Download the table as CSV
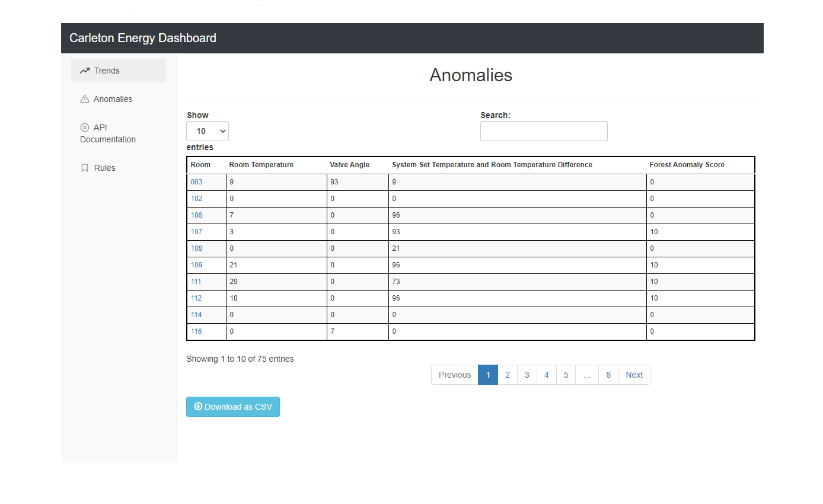823x504 pixels. 233,407
